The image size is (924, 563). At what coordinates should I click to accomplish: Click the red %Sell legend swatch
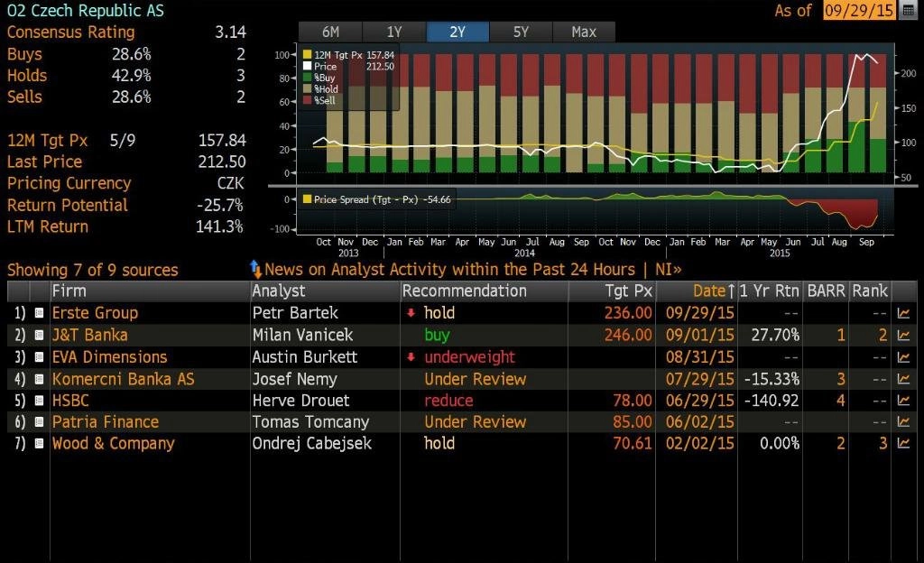tap(307, 100)
